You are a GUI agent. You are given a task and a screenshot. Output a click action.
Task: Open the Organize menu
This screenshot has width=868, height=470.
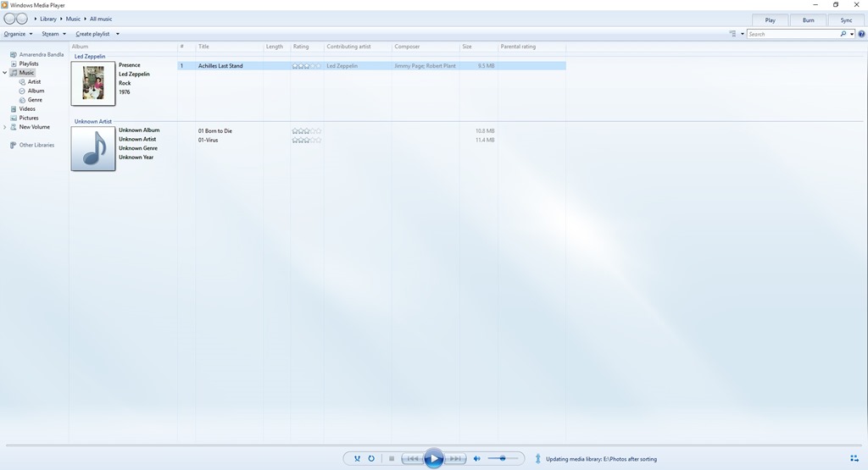(x=19, y=34)
